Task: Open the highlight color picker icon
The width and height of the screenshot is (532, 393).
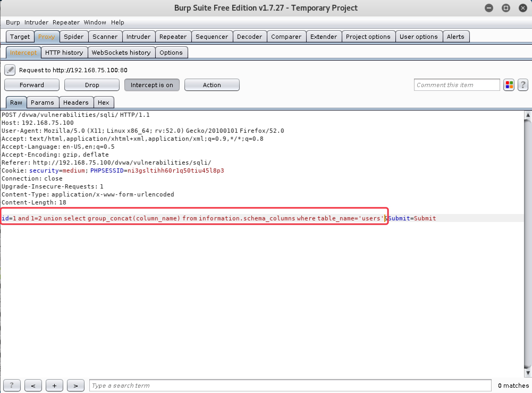Action: [509, 85]
